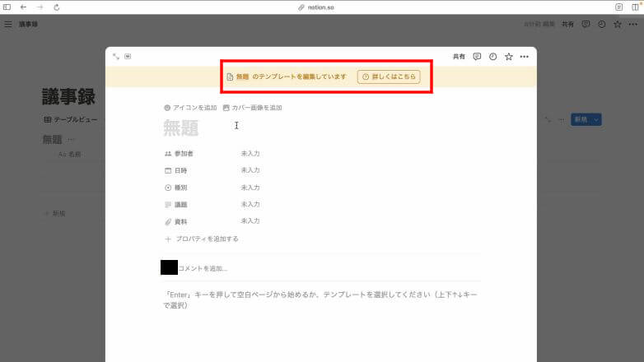Screen dimensions: 644x362
Task: Open the three-dot menu in the background header
Action: coord(633,24)
